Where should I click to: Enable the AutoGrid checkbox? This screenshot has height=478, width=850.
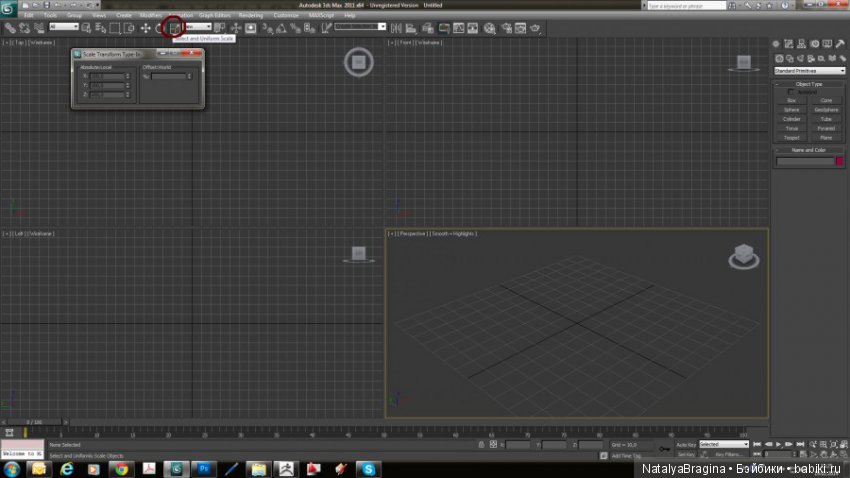coord(791,92)
